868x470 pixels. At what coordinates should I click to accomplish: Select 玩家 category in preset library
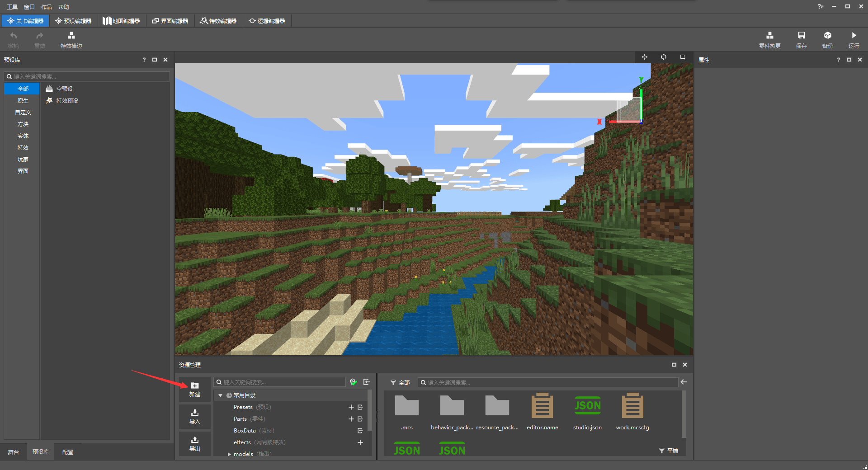(x=23, y=159)
